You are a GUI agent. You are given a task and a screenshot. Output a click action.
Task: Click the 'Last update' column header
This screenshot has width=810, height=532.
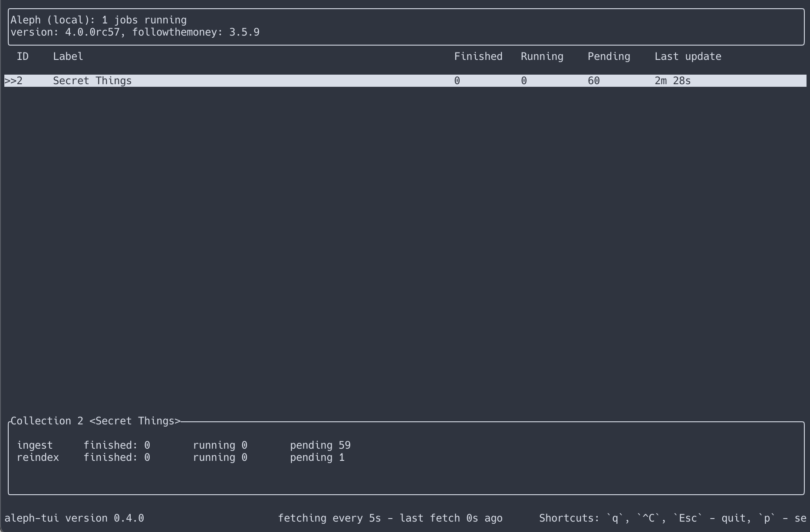point(688,56)
